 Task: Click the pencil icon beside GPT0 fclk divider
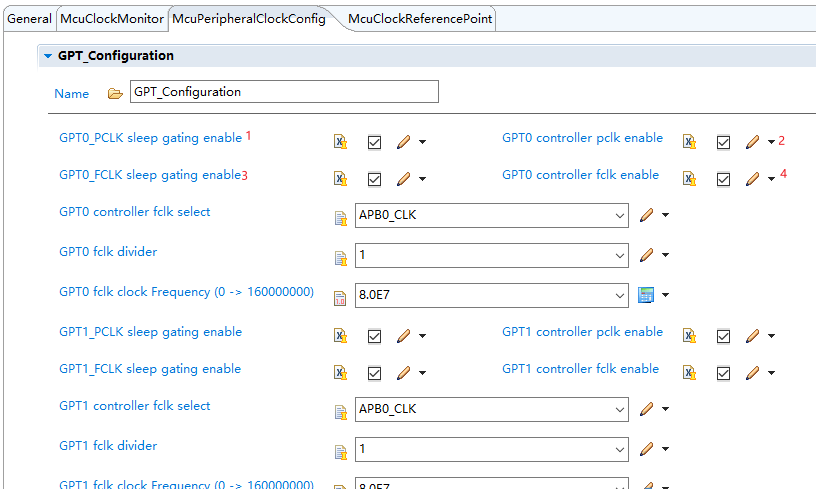click(646, 255)
